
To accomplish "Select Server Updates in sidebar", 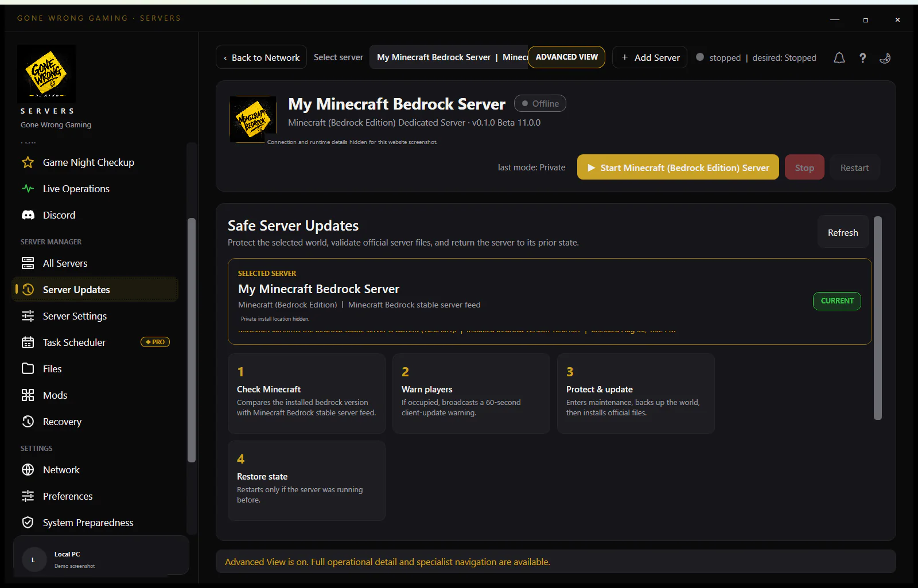I will [x=95, y=290].
